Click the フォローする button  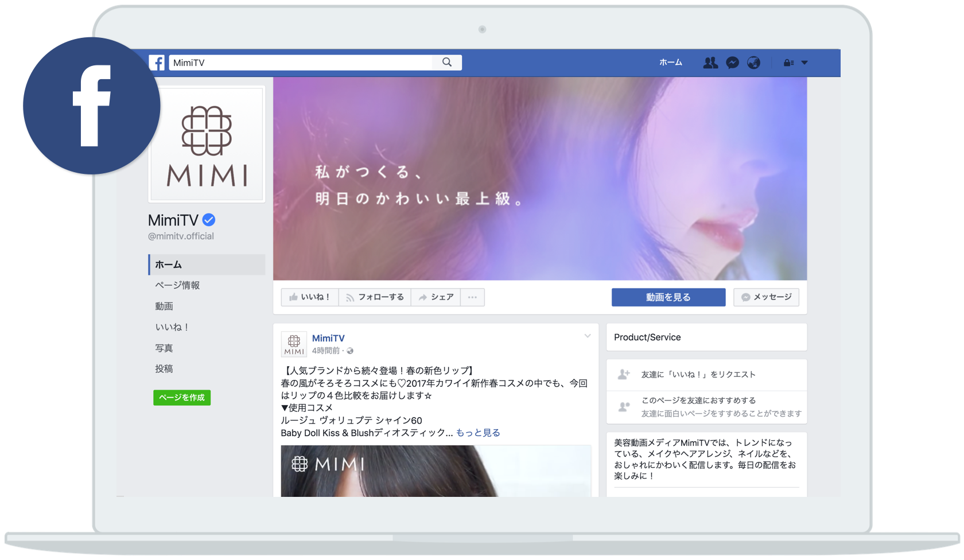[x=375, y=297]
